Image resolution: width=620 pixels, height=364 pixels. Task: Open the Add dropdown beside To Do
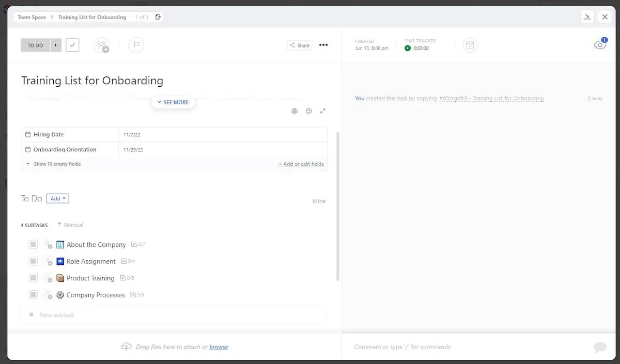pos(58,198)
